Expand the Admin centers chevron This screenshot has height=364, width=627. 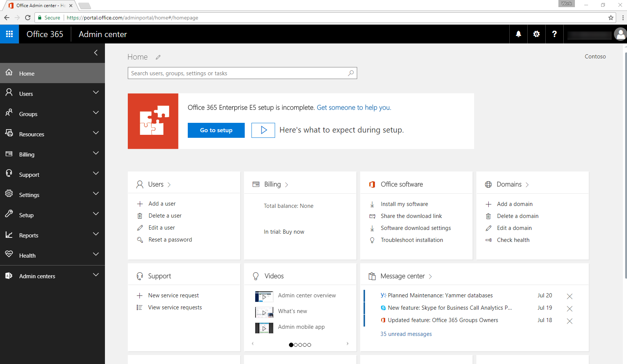tap(96, 275)
